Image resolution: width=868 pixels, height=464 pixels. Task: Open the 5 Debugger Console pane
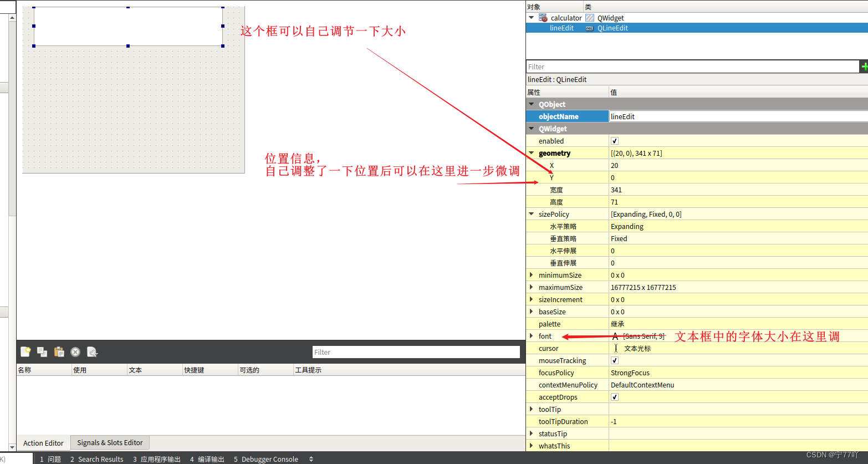pos(266,459)
